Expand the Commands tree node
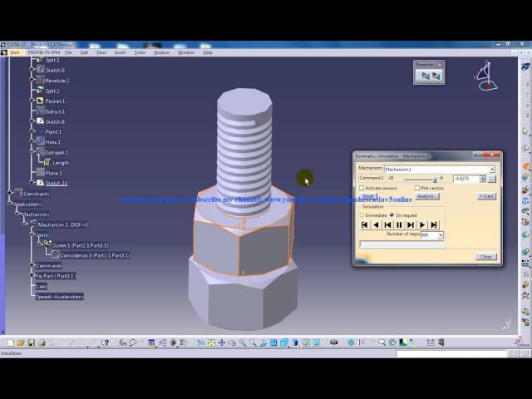This screenshot has width=532, height=399. [x=32, y=264]
